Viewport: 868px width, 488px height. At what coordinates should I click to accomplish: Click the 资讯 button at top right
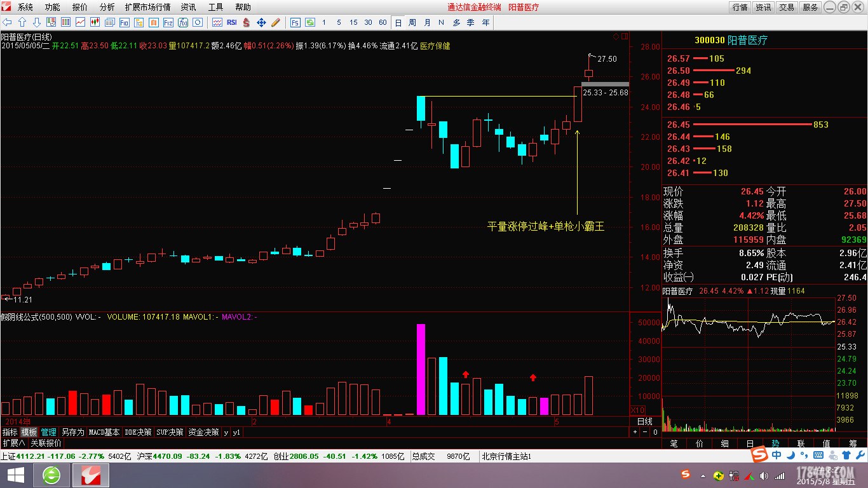pos(763,7)
